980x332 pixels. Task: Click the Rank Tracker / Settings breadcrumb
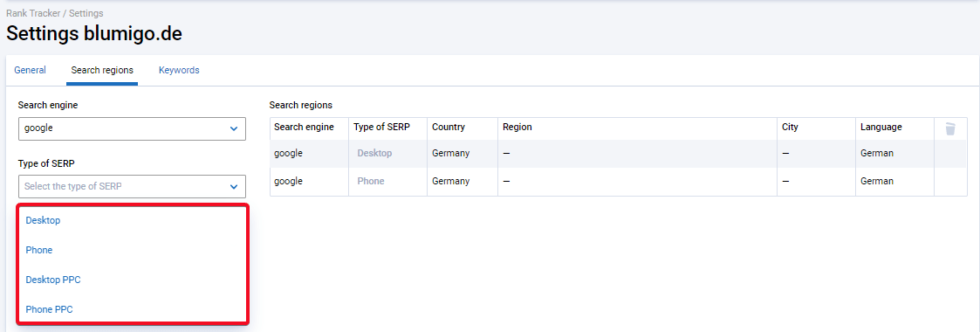click(x=55, y=13)
